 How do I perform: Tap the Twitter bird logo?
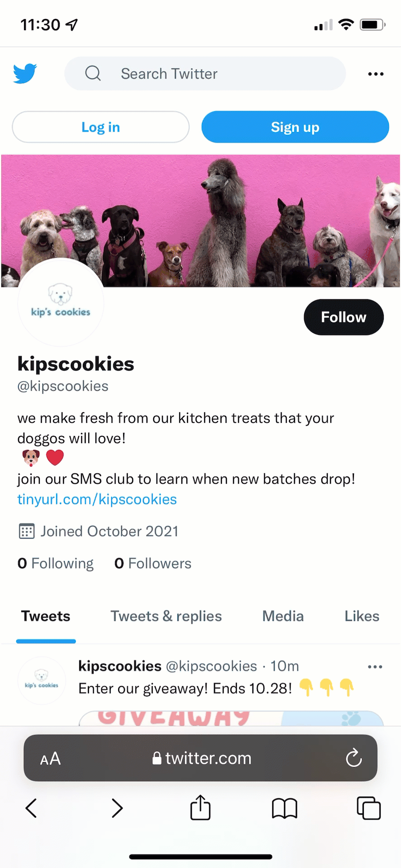25,74
